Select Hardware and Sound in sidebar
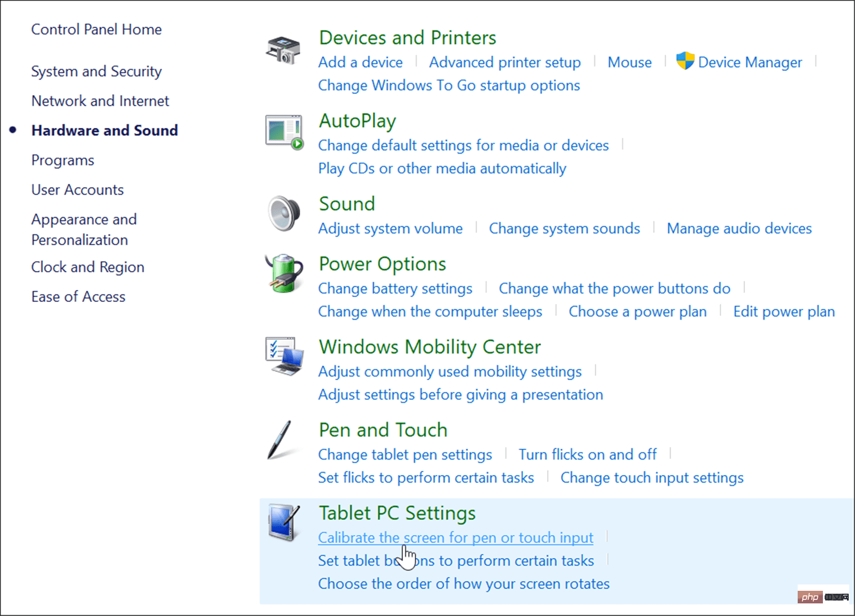Viewport: 855px width, 616px height. (x=105, y=131)
